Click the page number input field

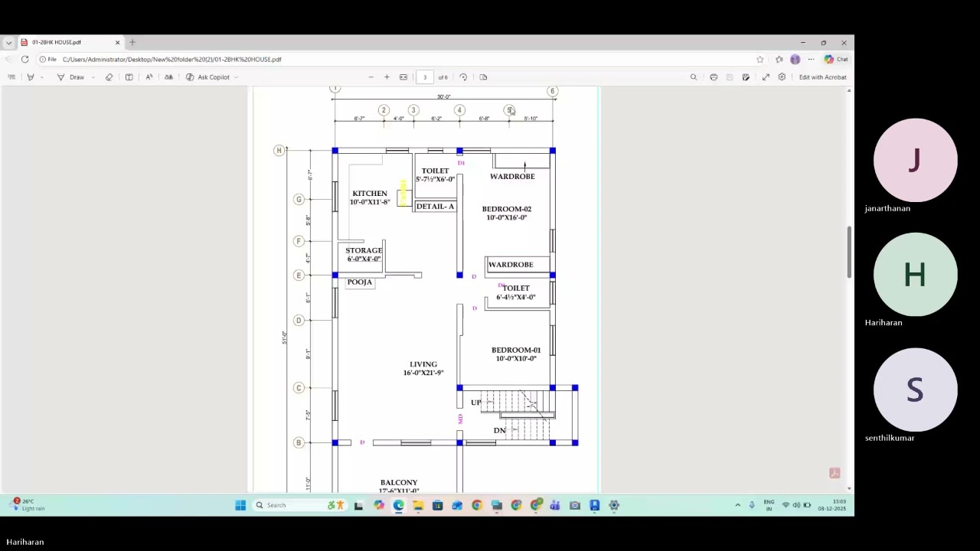[425, 77]
